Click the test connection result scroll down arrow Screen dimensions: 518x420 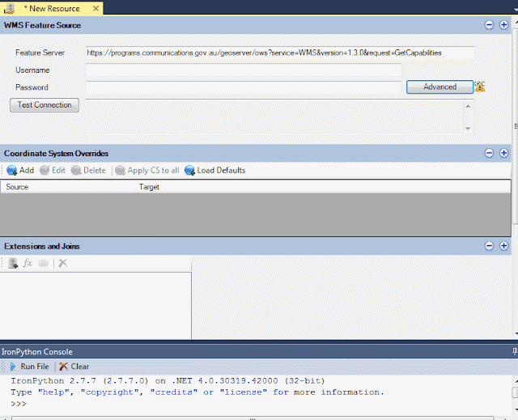click(x=468, y=129)
